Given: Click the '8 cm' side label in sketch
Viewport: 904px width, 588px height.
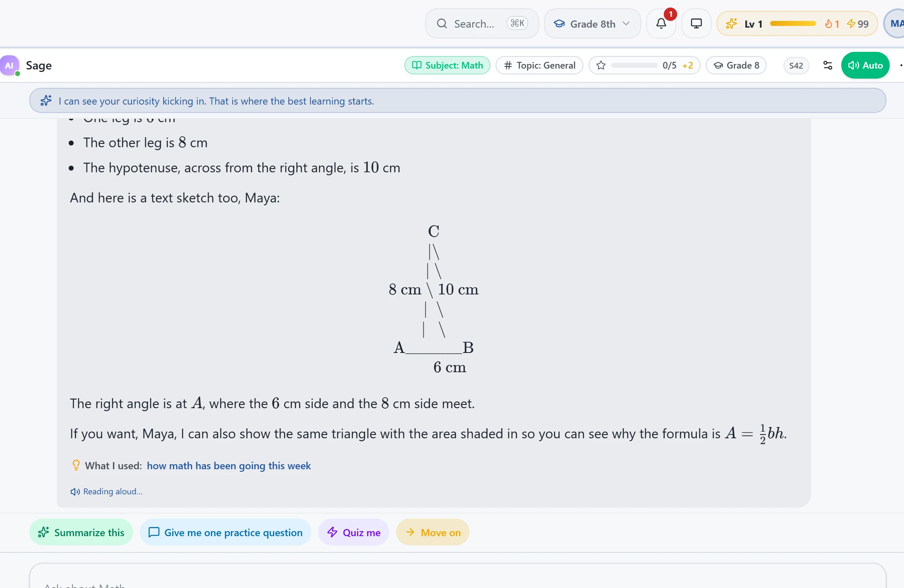Looking at the screenshot, I should point(405,289).
